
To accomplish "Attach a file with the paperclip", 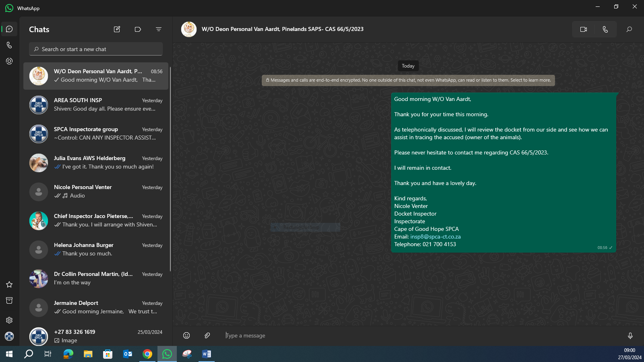I will (207, 335).
